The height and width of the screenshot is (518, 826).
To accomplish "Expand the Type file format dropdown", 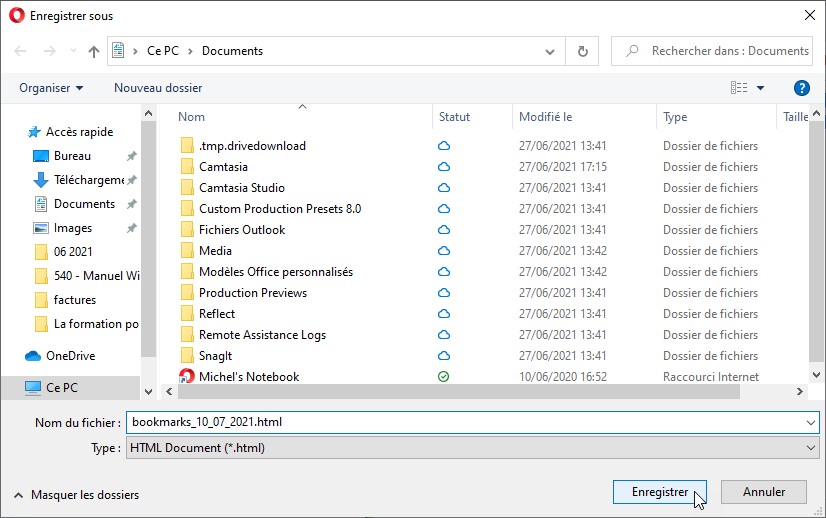I will pos(810,448).
